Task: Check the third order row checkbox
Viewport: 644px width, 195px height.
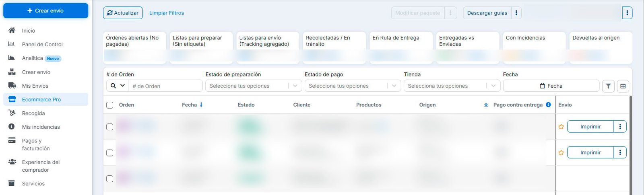Action: tap(109, 179)
